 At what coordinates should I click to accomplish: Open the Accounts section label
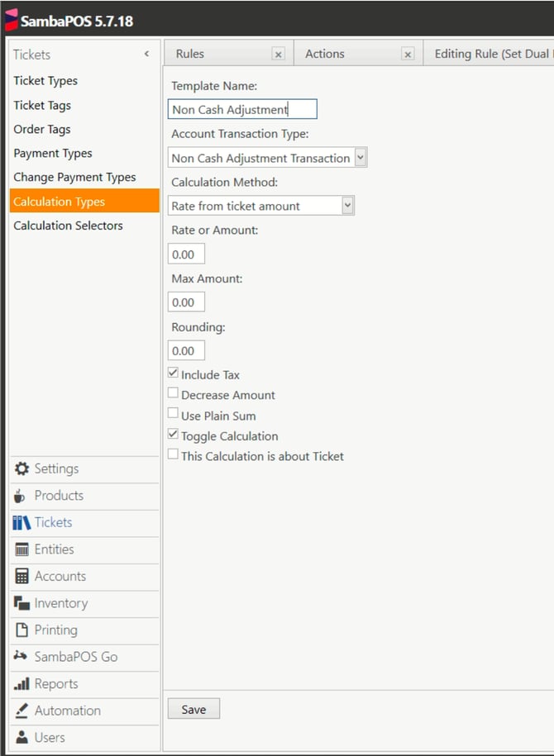tap(60, 576)
